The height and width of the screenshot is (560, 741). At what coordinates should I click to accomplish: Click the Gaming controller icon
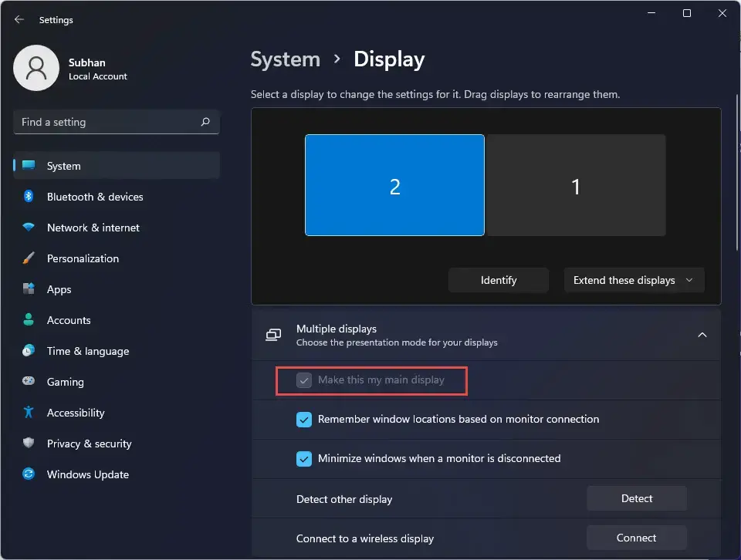(x=29, y=381)
